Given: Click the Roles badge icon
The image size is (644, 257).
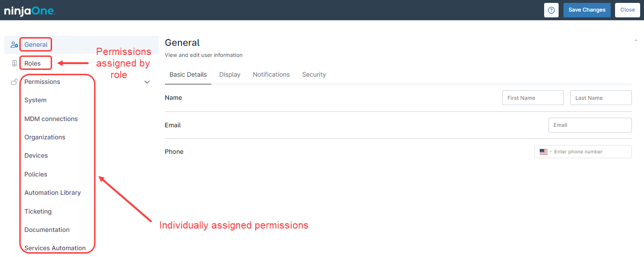Looking at the screenshot, I should pos(14,63).
